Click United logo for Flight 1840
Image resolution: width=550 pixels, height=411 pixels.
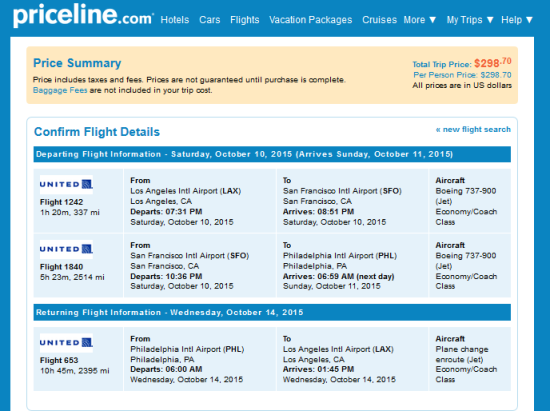pos(66,249)
